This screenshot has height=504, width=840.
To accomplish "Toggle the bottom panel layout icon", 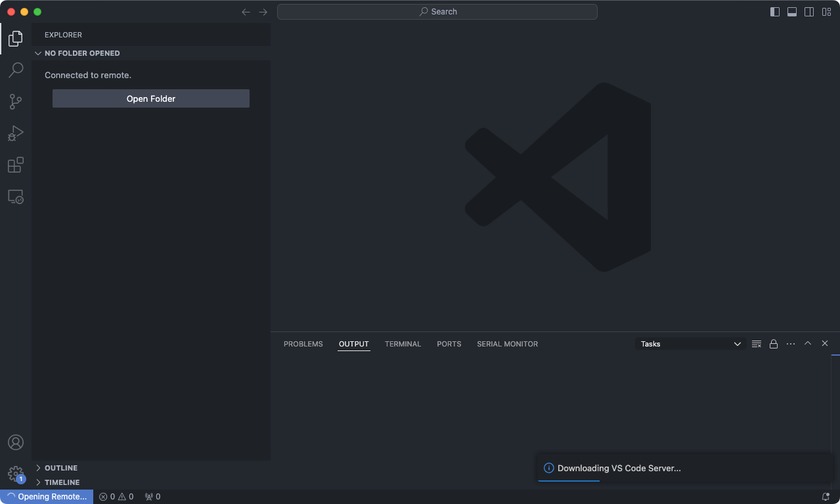I will coord(792,12).
